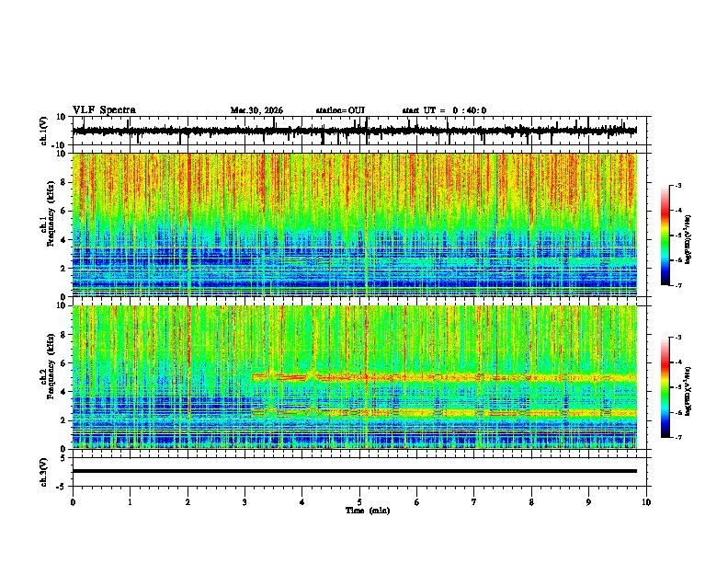This screenshot has width=728, height=563.
Task: Click the "-3" label on ch.2 colorbar
Action: 677,338
